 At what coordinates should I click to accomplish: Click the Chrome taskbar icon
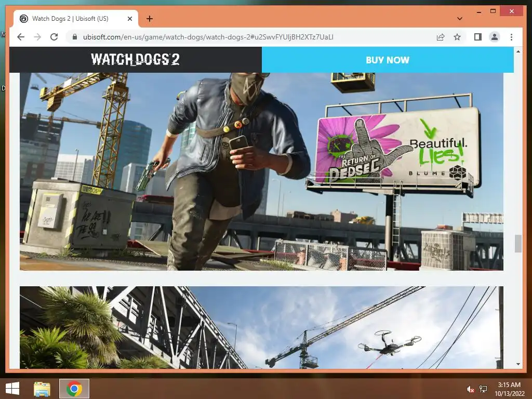74,389
